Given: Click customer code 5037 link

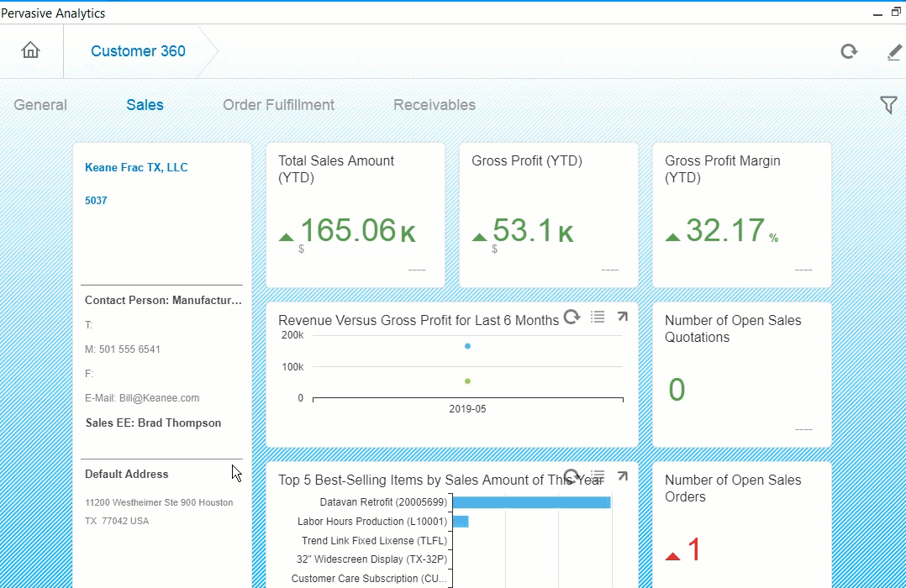Looking at the screenshot, I should 96,201.
